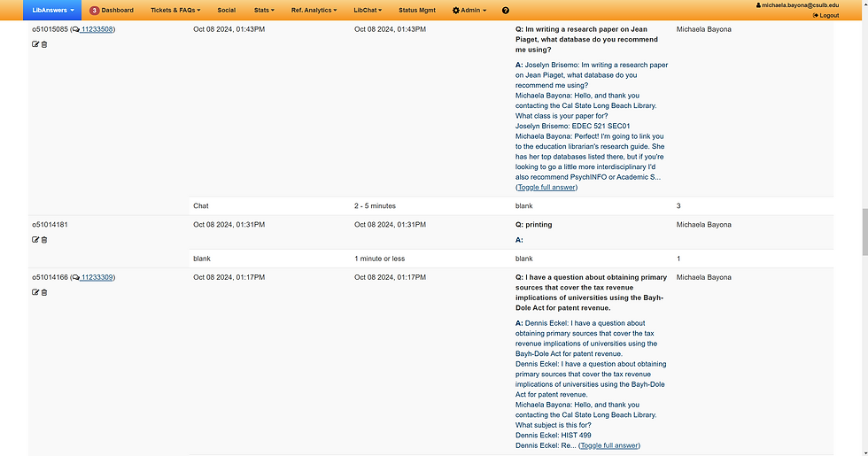The height and width of the screenshot is (456, 868).
Task: Click the 'Chat' cell under record o51015085
Action: (201, 205)
